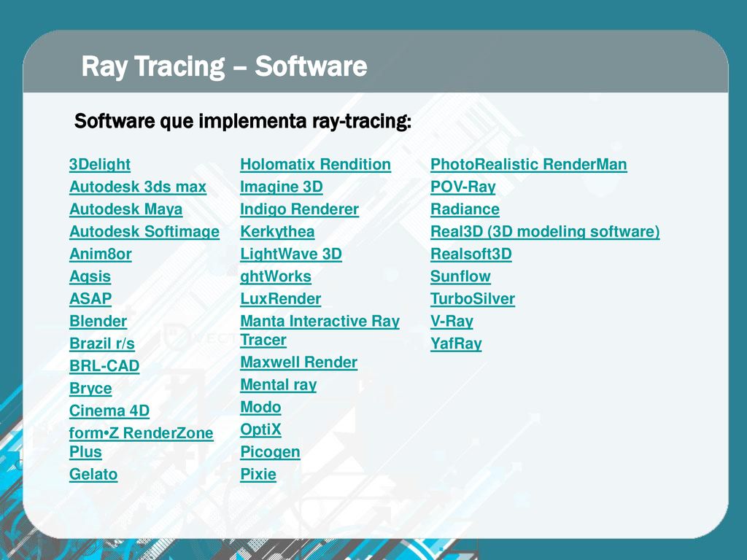Click the BRL-CAD link
747x560 pixels.
coord(104,366)
